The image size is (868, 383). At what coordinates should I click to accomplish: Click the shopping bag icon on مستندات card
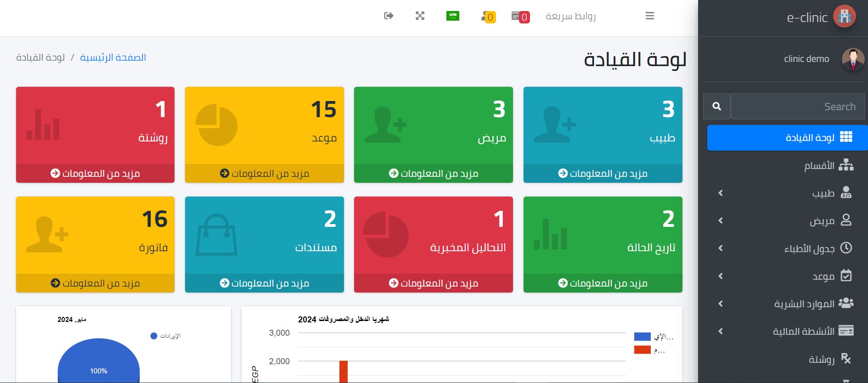[216, 235]
